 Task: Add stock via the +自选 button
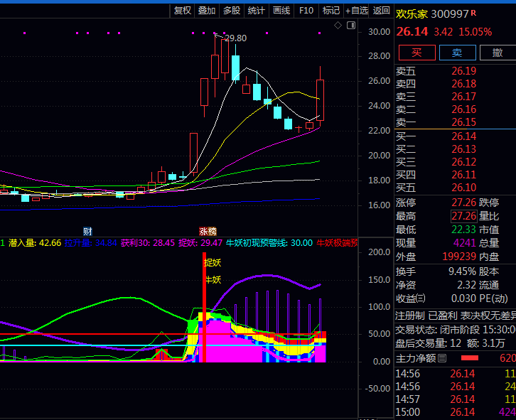(356, 10)
